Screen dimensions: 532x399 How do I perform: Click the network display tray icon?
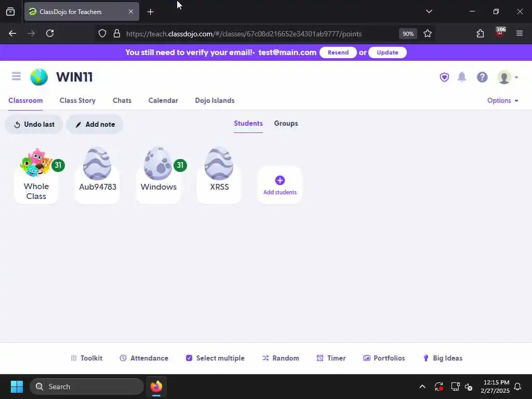(x=455, y=387)
